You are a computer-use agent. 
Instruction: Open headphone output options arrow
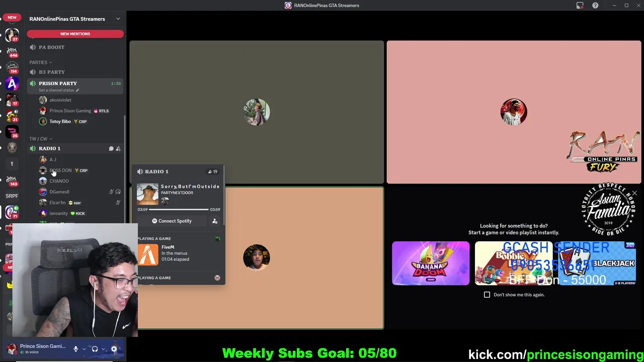[x=103, y=349]
